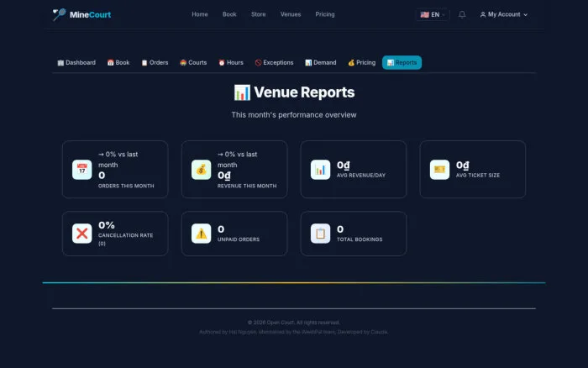Expand the My Account menu
Viewport: 588px width, 368px height.
(504, 14)
